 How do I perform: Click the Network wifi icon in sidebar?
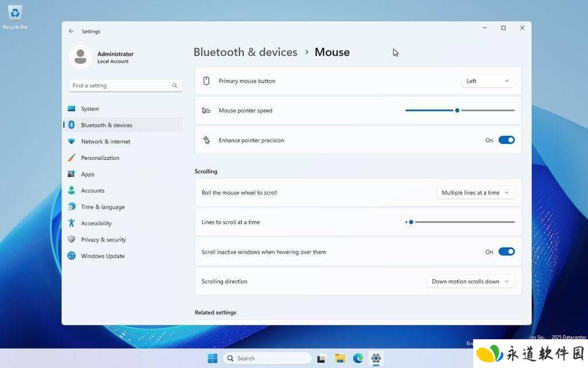click(71, 141)
